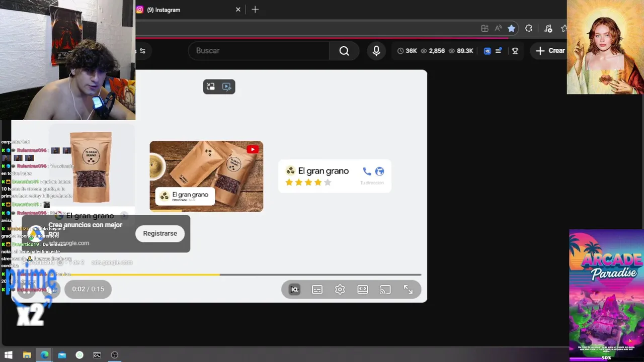This screenshot has width=644, height=362.
Task: Click the Arcade Paradise image
Action: [x=606, y=296]
